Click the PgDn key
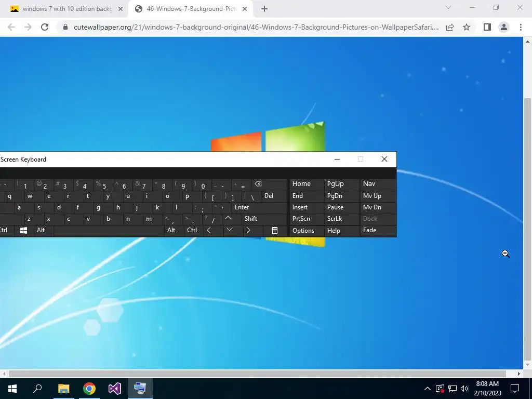 point(342,196)
